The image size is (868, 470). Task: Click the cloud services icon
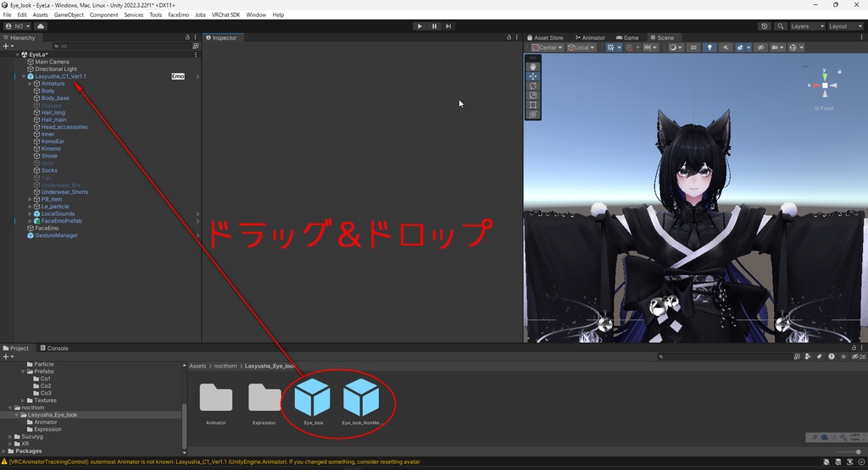click(x=41, y=26)
